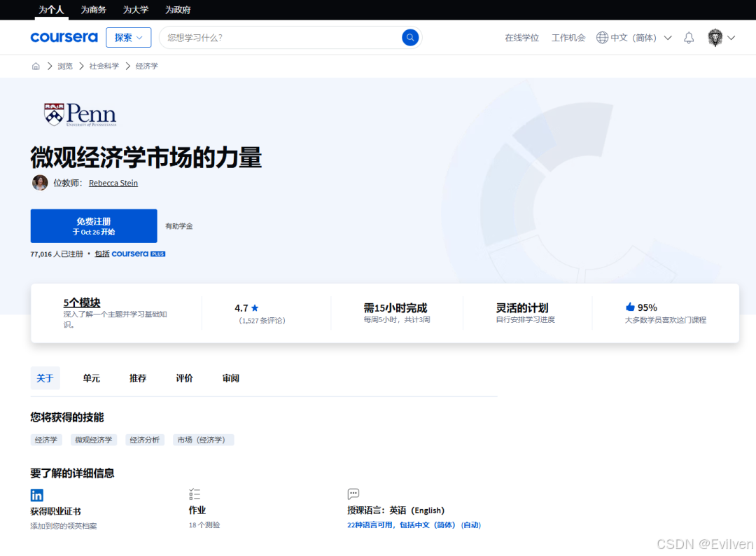This screenshot has height=556, width=756.
Task: Go to home via breadcrumb house icon
Action: [x=36, y=66]
